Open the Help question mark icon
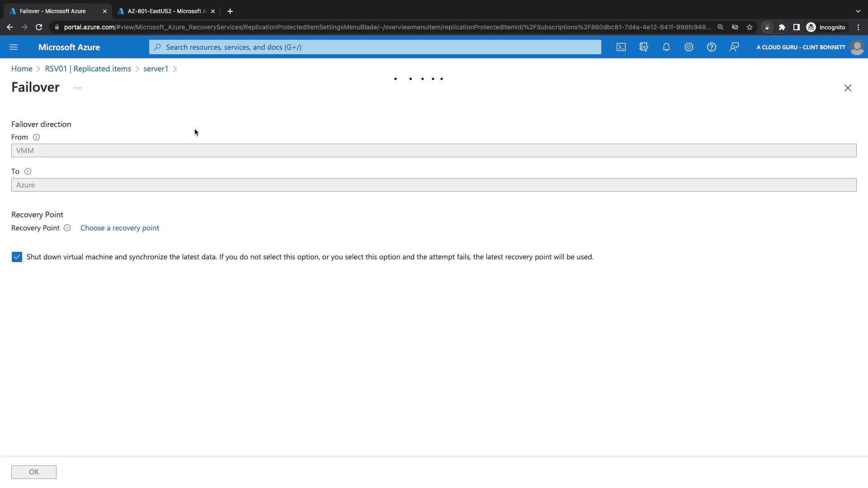Viewport: 868px width, 488px height. coord(712,47)
